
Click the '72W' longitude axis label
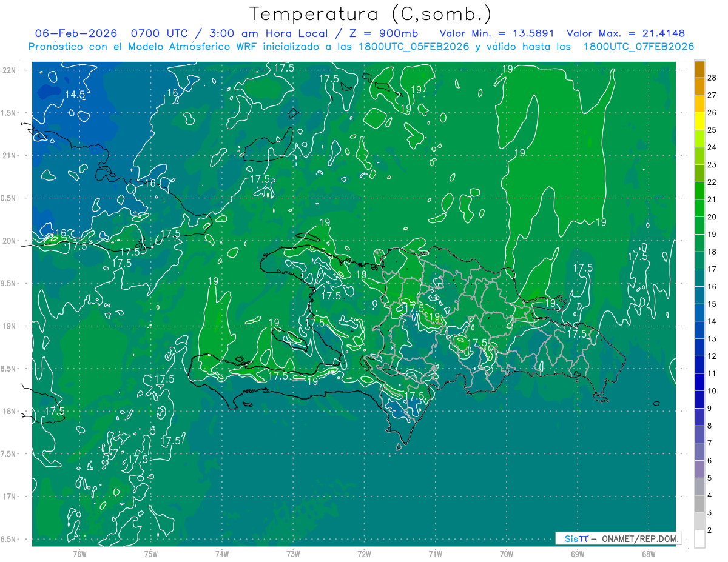pos(364,554)
